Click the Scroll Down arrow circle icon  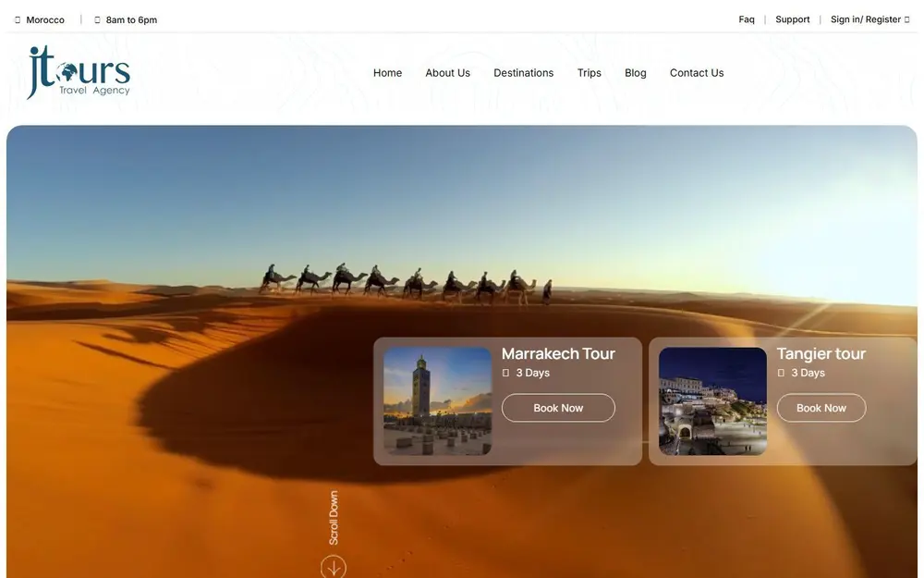(334, 567)
